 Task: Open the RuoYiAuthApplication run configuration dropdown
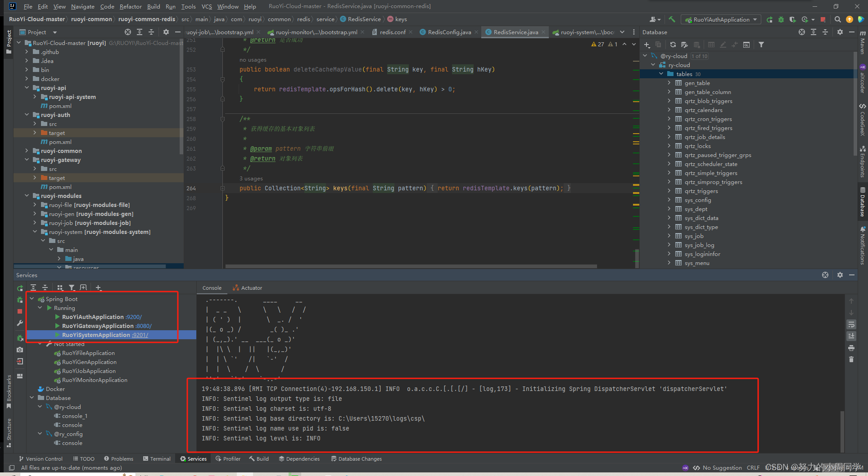pyautogui.click(x=722, y=19)
